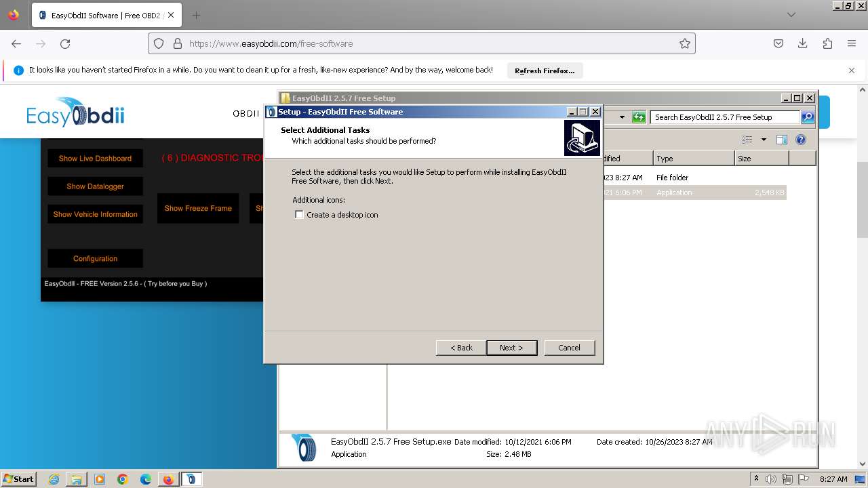Click the EasyObdii website logo

75,113
